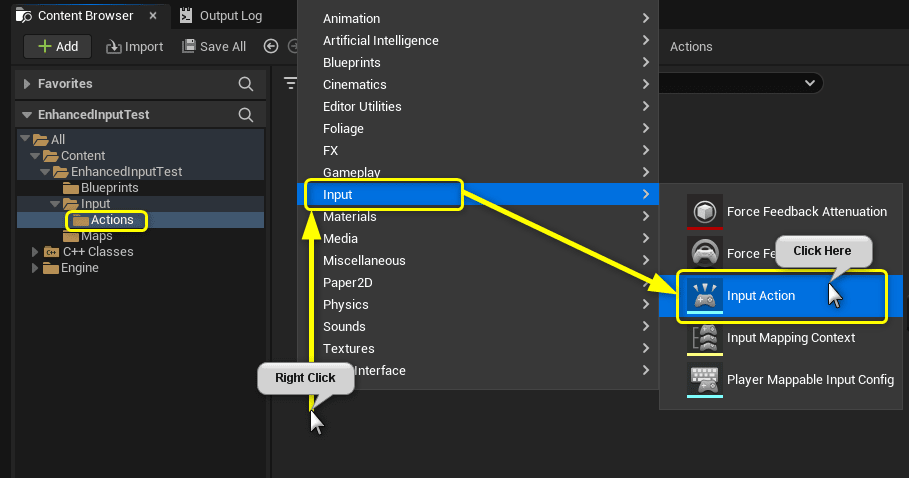
Task: Collapse the Content folder node
Action: [x=35, y=156]
